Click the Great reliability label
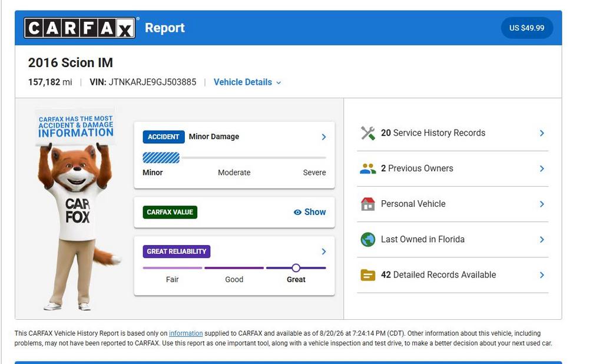This screenshot has height=364, width=603. (x=296, y=280)
